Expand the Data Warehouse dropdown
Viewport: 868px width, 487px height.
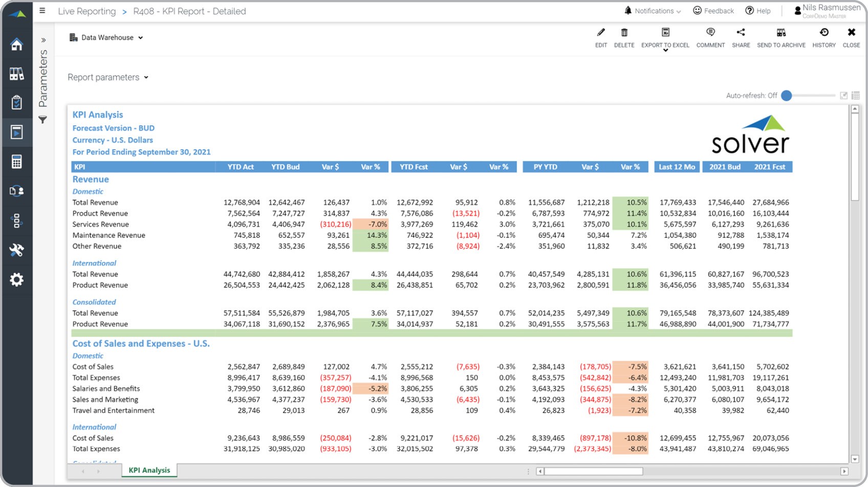click(x=106, y=37)
